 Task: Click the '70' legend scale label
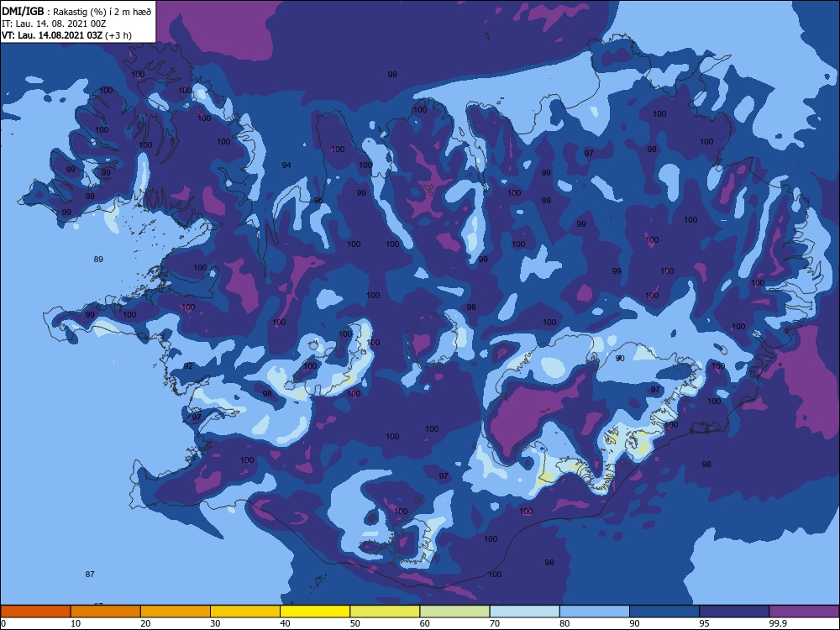[x=495, y=623]
